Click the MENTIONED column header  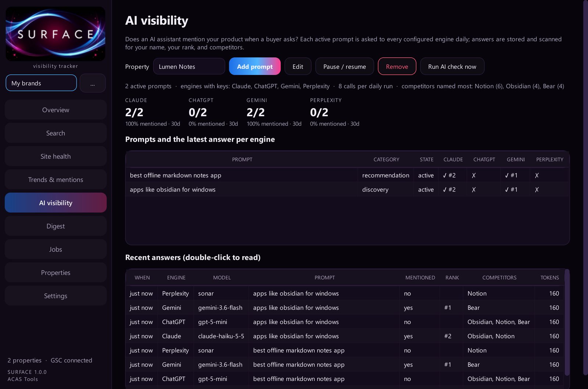[420, 278]
